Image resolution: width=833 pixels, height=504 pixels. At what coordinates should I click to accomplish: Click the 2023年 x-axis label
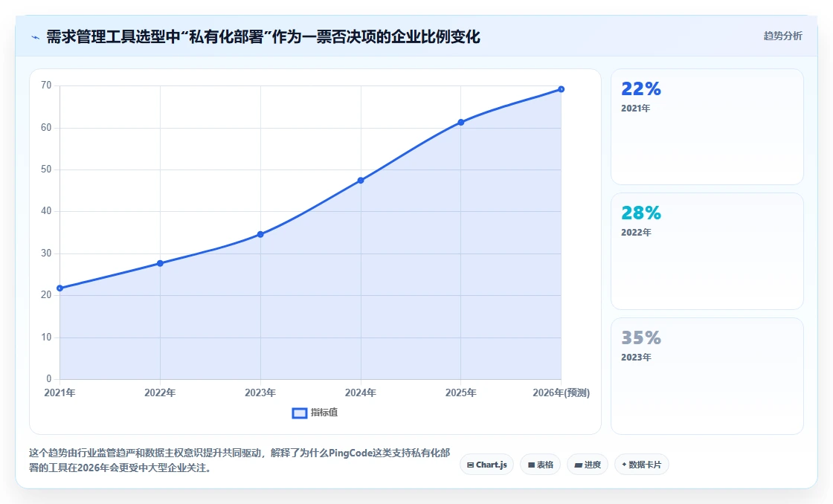click(260, 393)
